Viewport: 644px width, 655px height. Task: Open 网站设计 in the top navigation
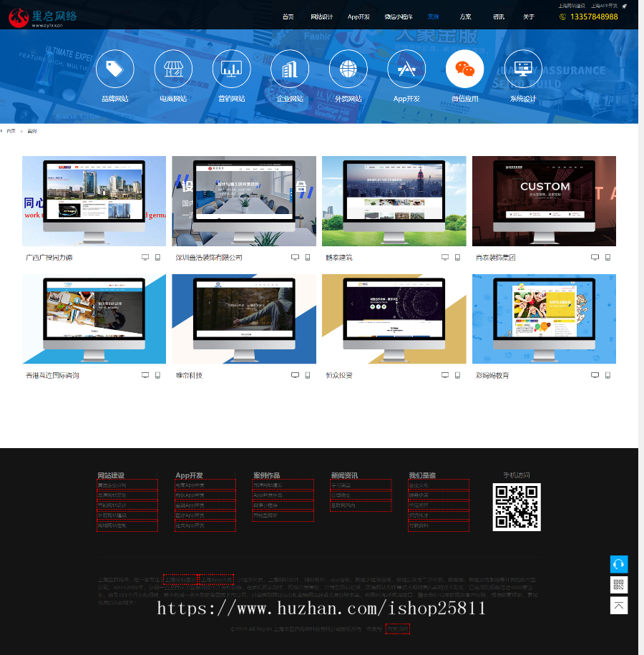pos(322,16)
